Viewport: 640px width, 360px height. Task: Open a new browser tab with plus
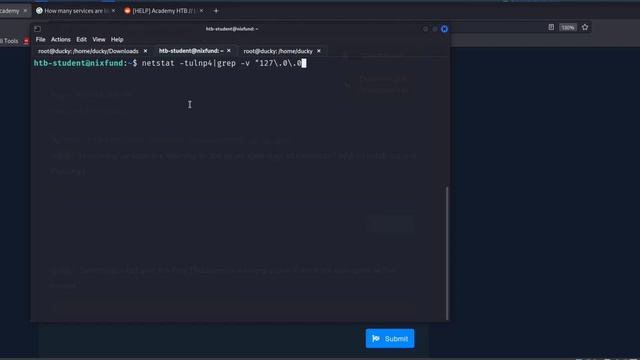(216, 11)
